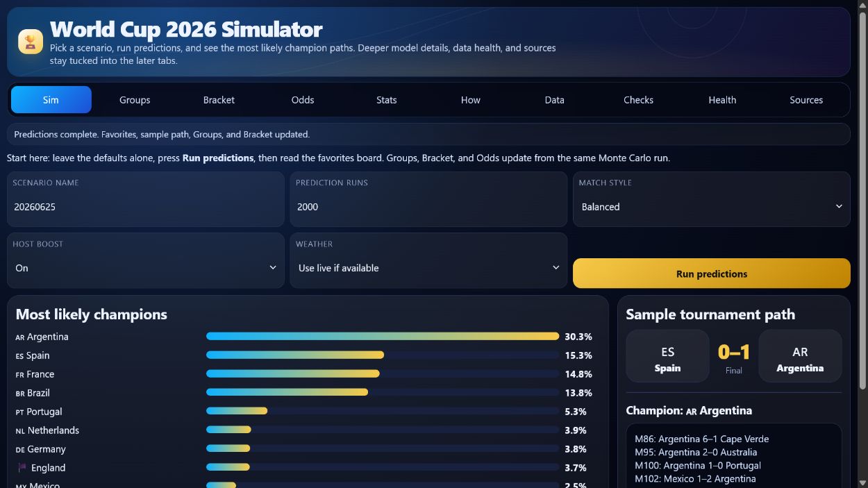
Task: Open the Bracket tab
Action: point(219,100)
